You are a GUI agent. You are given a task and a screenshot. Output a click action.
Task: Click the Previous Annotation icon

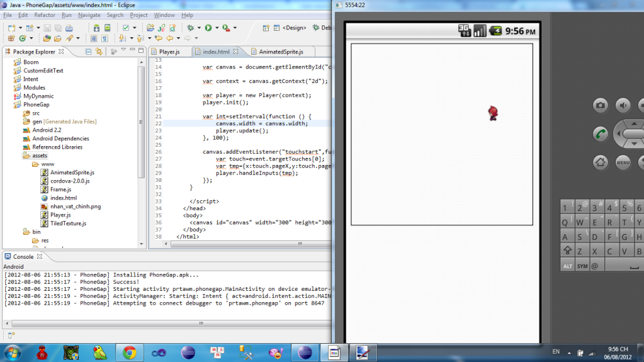coord(140,38)
